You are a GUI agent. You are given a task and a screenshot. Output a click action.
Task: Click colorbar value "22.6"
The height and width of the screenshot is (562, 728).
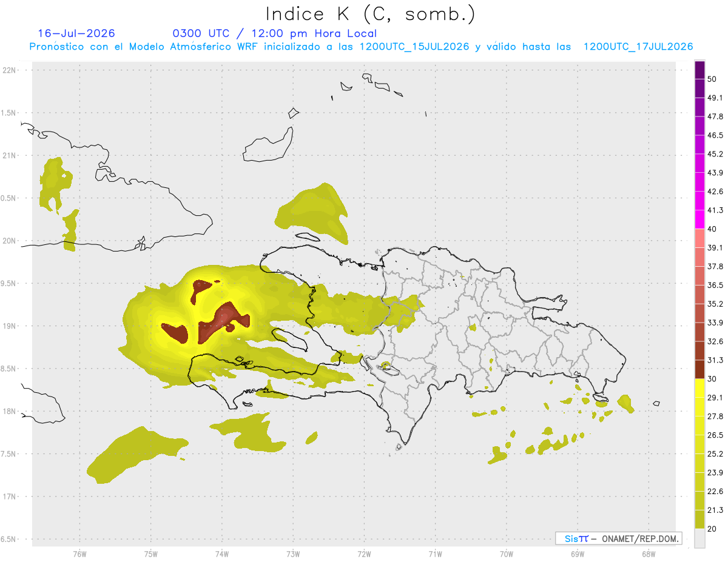coord(715,492)
